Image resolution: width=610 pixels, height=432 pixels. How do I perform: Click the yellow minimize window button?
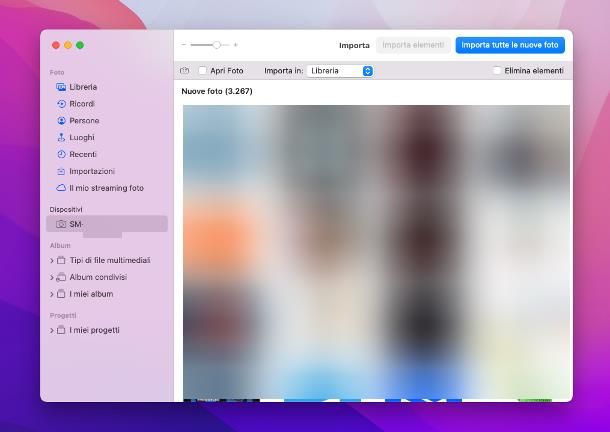(x=68, y=45)
